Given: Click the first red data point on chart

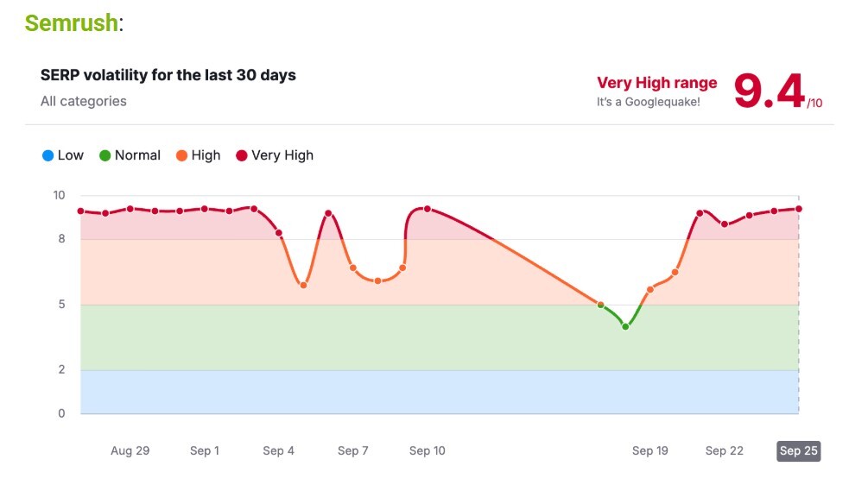Looking at the screenshot, I should [80, 211].
